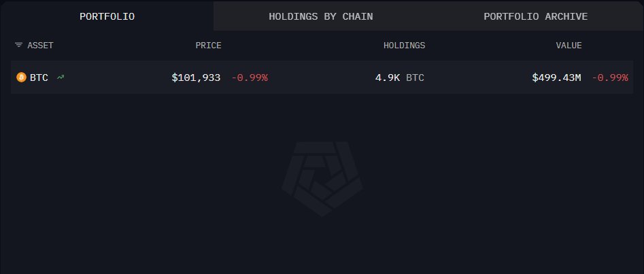Screen dimensions: 644x274
Task: Click the red percentage beside the price
Action: 250,78
